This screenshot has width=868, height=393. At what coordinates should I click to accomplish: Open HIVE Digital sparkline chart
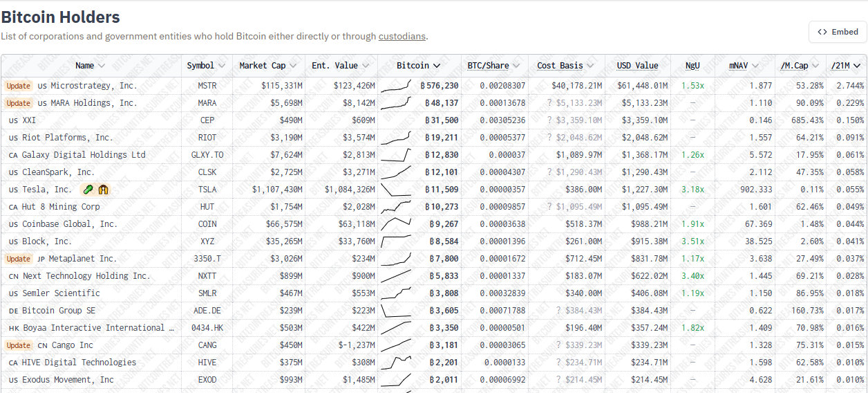pyautogui.click(x=396, y=363)
